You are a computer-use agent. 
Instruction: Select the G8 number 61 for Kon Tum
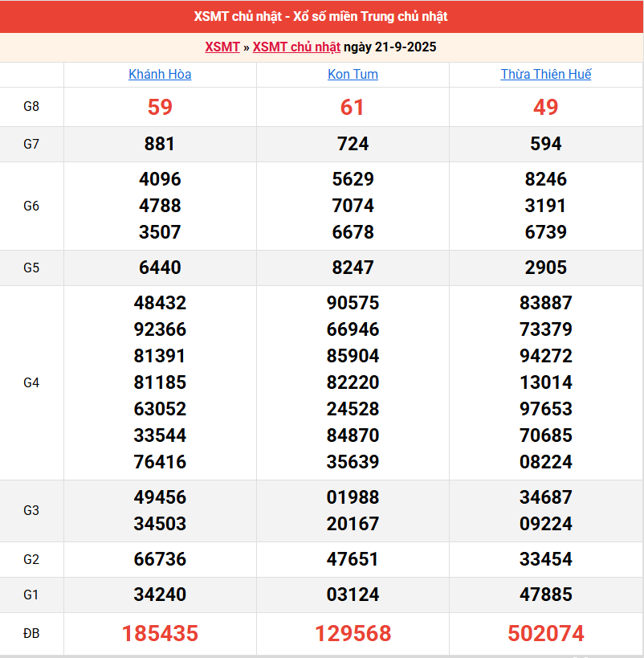click(x=353, y=107)
